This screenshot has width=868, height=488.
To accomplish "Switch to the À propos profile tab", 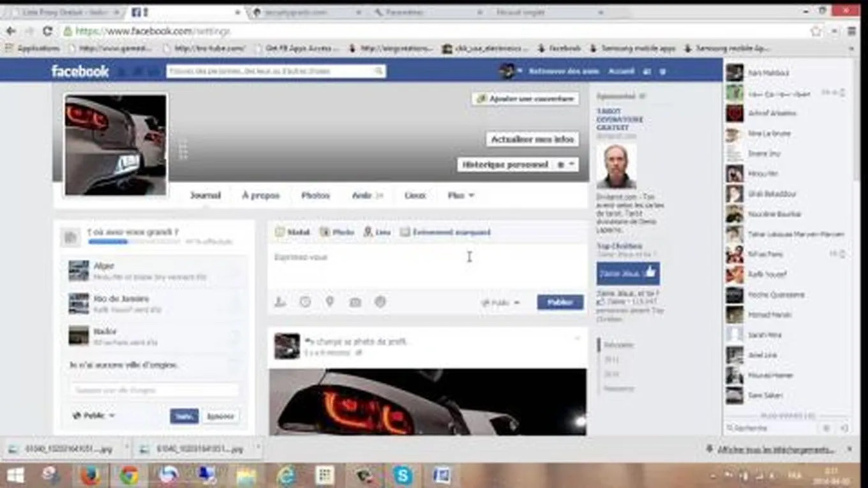I will [260, 195].
